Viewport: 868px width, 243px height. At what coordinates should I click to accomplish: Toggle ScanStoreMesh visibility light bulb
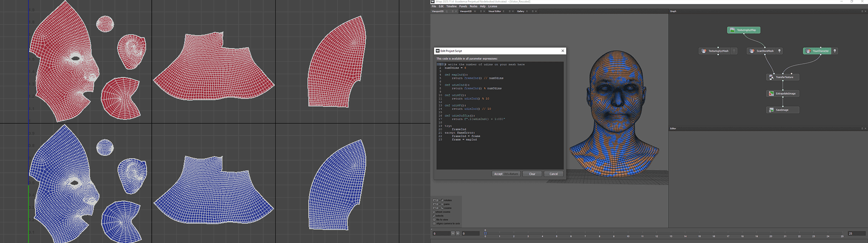tap(780, 51)
